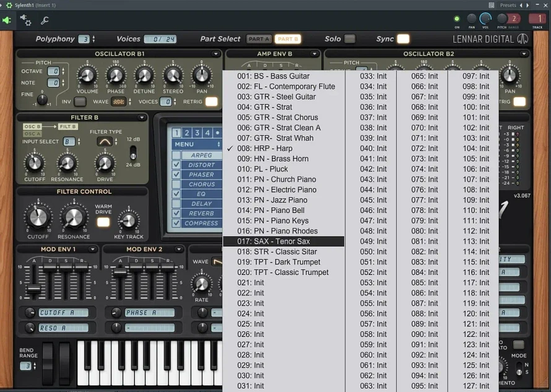The width and height of the screenshot is (551, 392).
Task: Click the Filter B DRIVE knob
Action: (105, 163)
